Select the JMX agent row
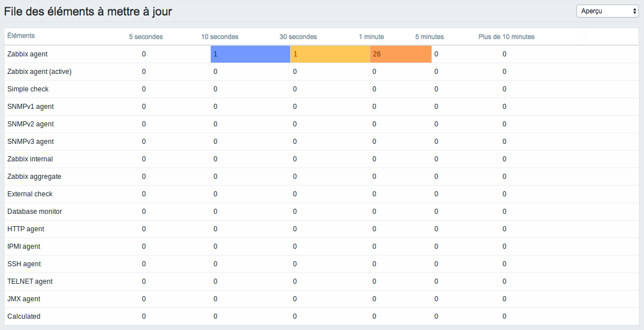Viewport: 644px width, 330px height. pos(322,299)
